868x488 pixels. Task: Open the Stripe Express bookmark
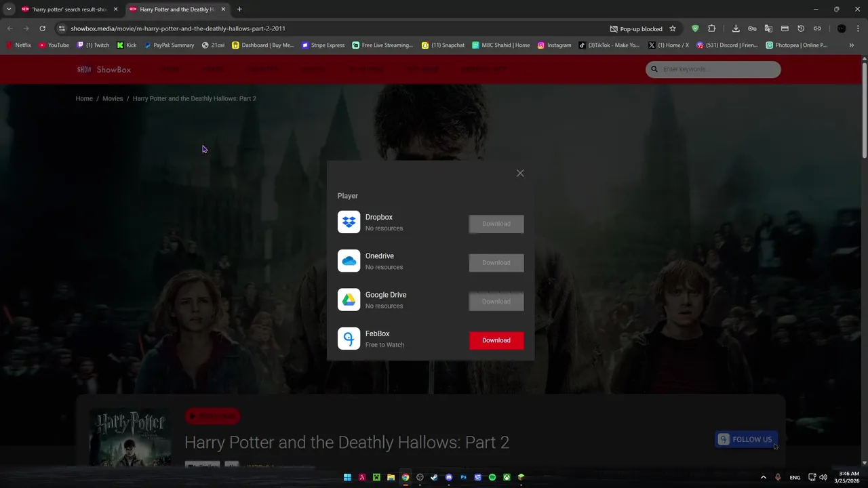323,45
